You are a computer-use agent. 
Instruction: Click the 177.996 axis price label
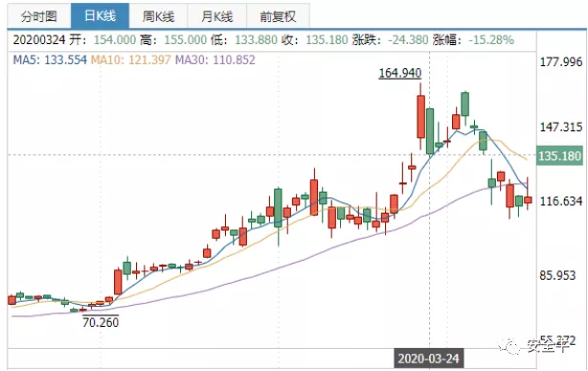[561, 61]
